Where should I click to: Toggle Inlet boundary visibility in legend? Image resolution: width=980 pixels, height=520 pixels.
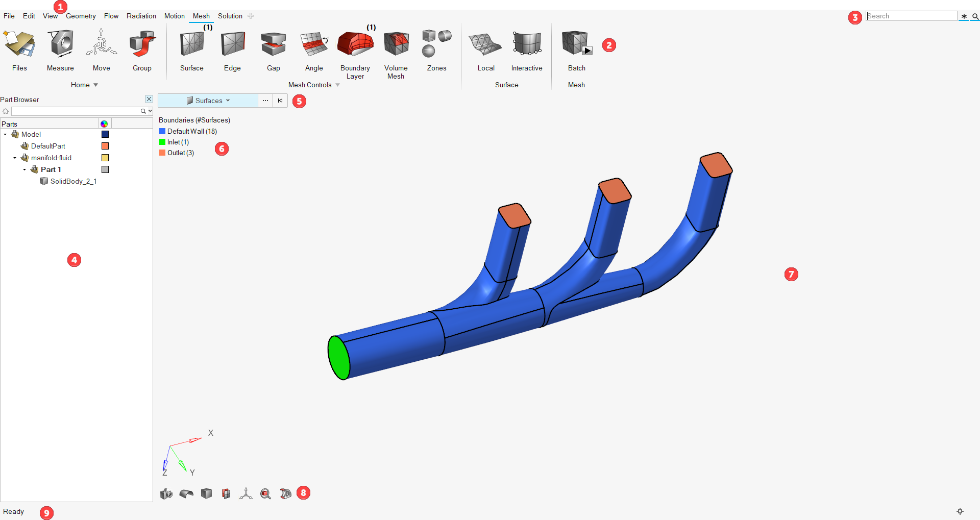(162, 142)
